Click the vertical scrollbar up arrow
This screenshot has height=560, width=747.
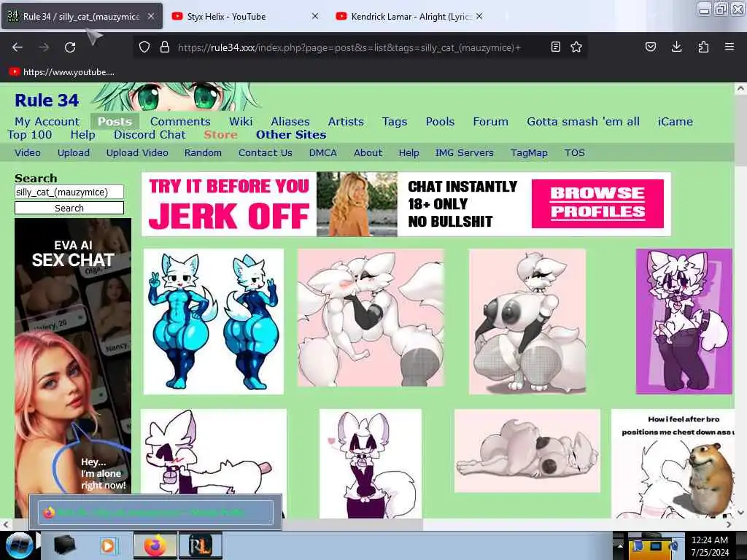[740, 88]
